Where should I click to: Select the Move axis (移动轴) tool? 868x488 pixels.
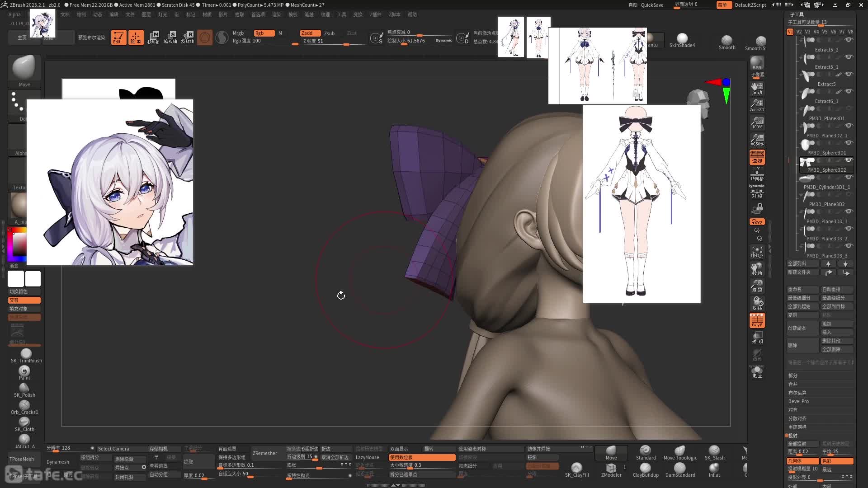pyautogui.click(x=153, y=37)
